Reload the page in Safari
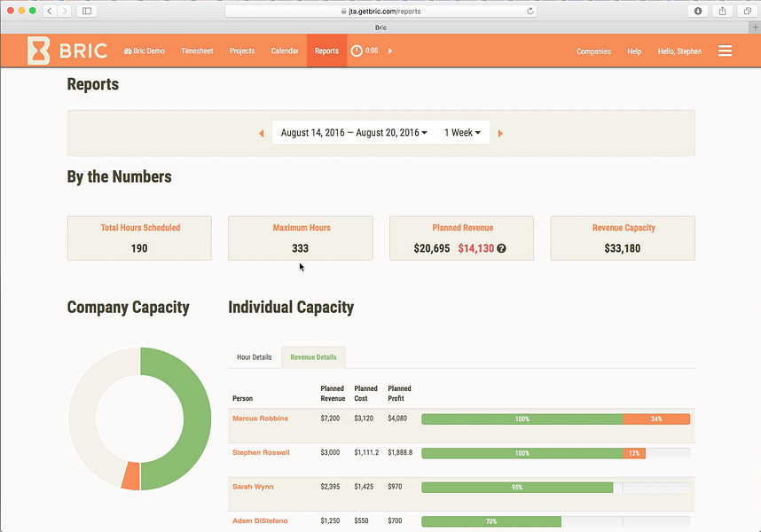The image size is (761, 532). [x=530, y=11]
